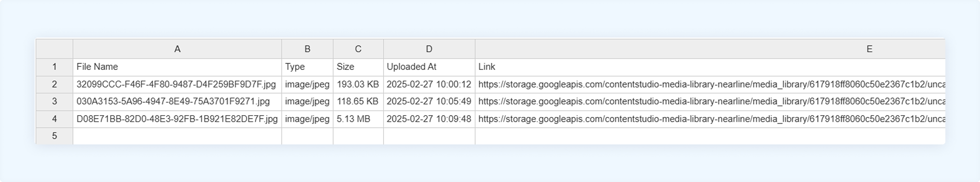The image size is (980, 182).
Task: Click cell with 32099CCC-F46F file name
Action: (177, 85)
